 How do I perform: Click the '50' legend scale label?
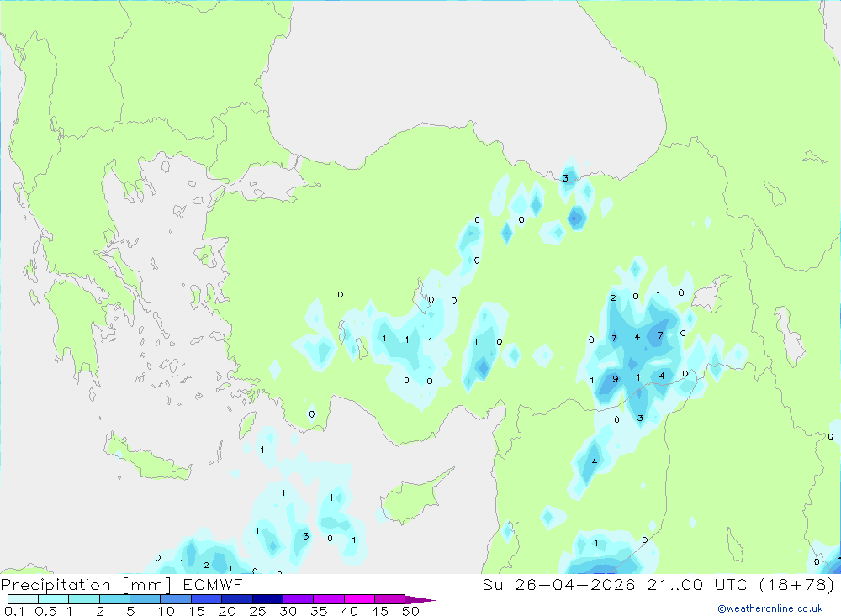(x=410, y=611)
